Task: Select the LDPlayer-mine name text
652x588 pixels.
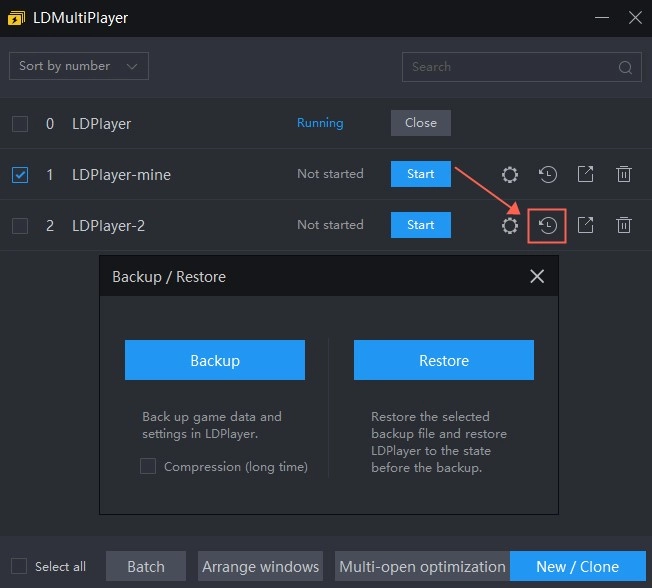Action: [121, 175]
